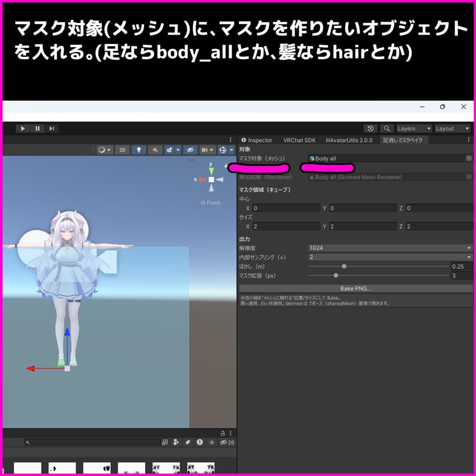Open the 解像度 dropdown set to 1024

(390, 248)
